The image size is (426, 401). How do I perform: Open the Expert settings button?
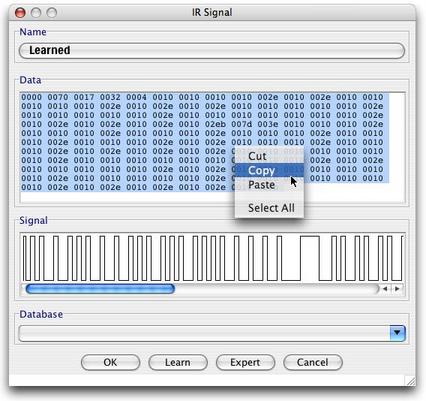(245, 362)
